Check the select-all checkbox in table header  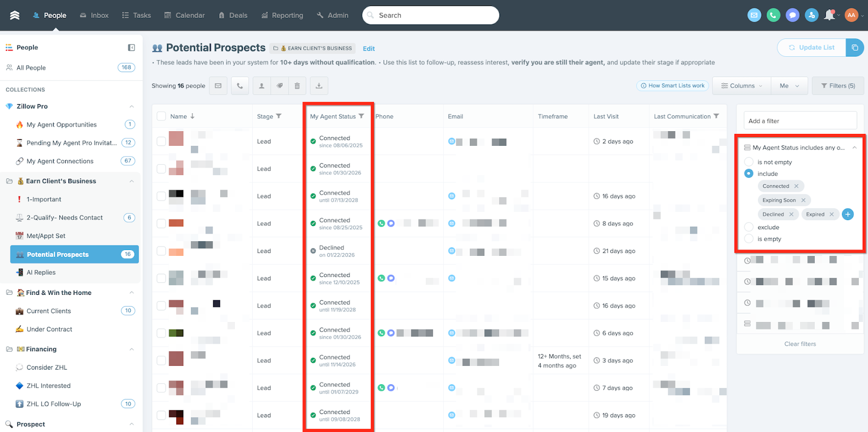161,116
